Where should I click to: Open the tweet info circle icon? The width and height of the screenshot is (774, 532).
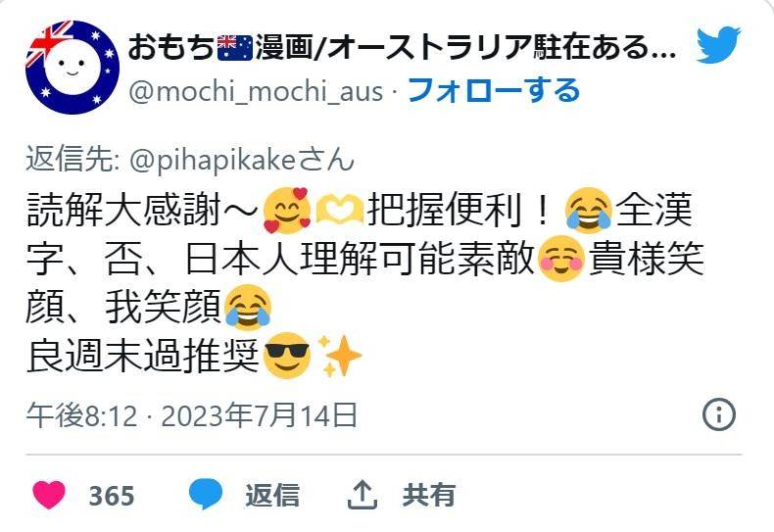click(719, 414)
